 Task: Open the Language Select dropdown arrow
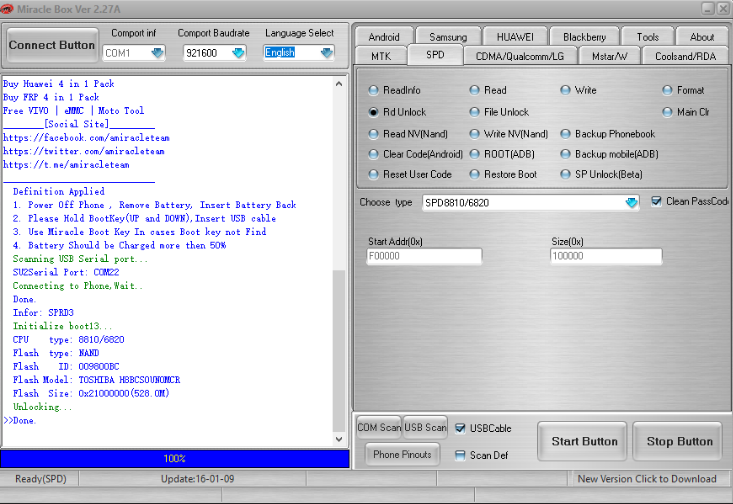point(327,53)
